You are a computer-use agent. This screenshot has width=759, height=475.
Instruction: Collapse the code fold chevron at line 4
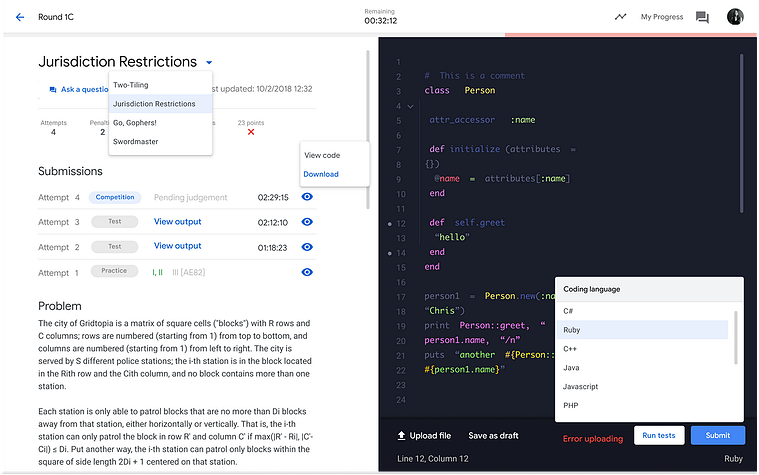pyautogui.click(x=410, y=106)
